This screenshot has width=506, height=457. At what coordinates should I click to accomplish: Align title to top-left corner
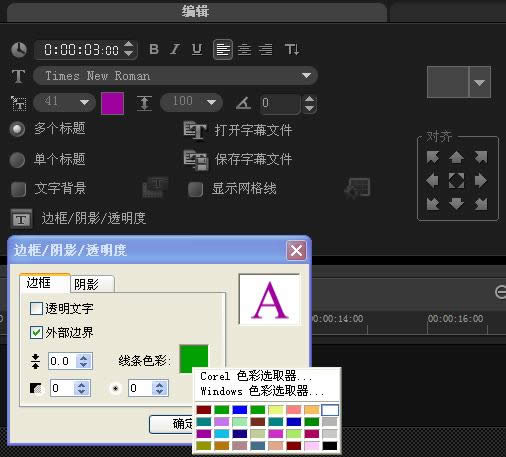pos(433,157)
